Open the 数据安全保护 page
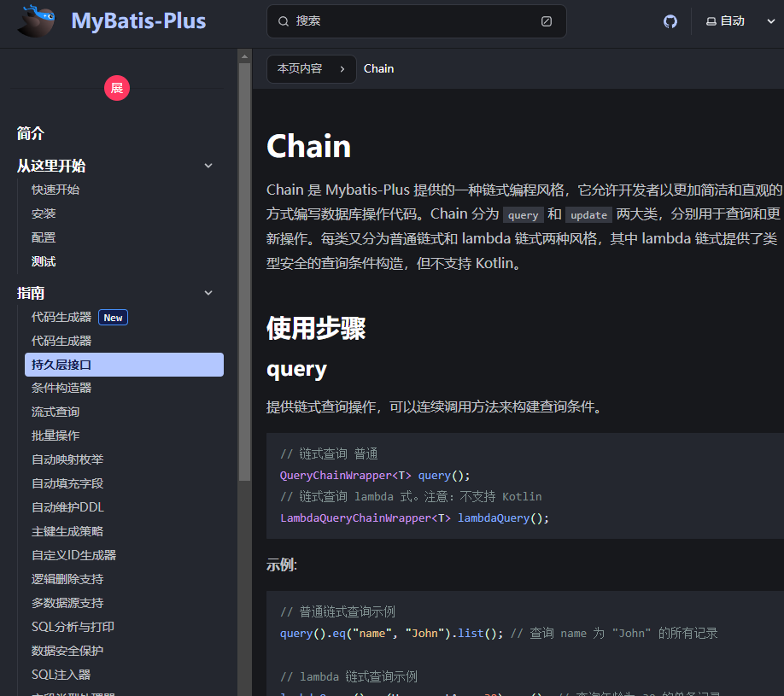This screenshot has height=696, width=784. (x=66, y=650)
